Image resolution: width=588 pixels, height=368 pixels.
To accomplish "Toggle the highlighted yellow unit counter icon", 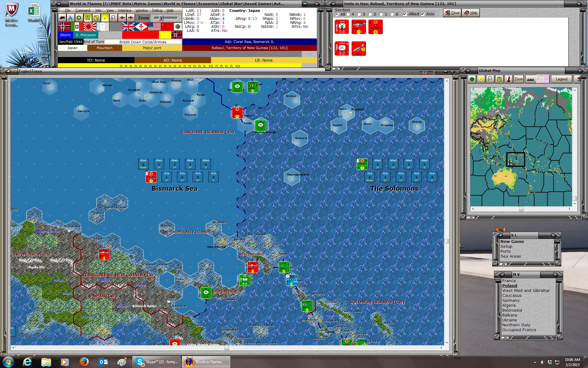I will [88, 18].
